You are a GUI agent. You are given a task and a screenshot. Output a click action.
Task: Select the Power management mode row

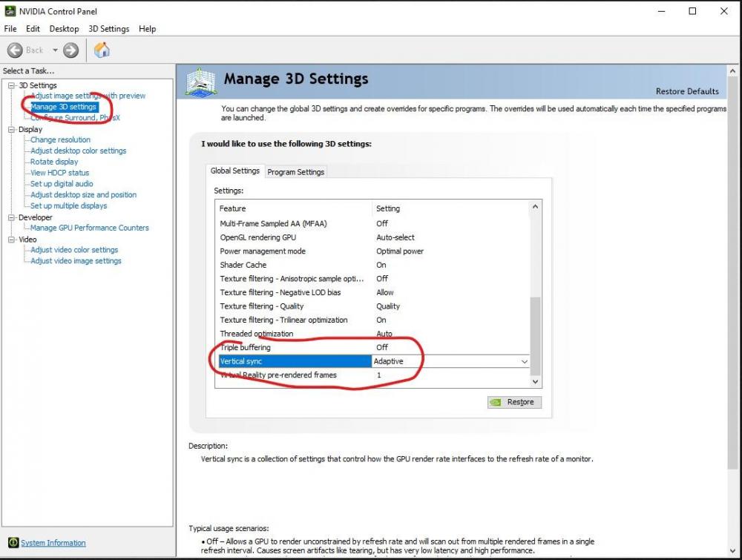[373, 251]
